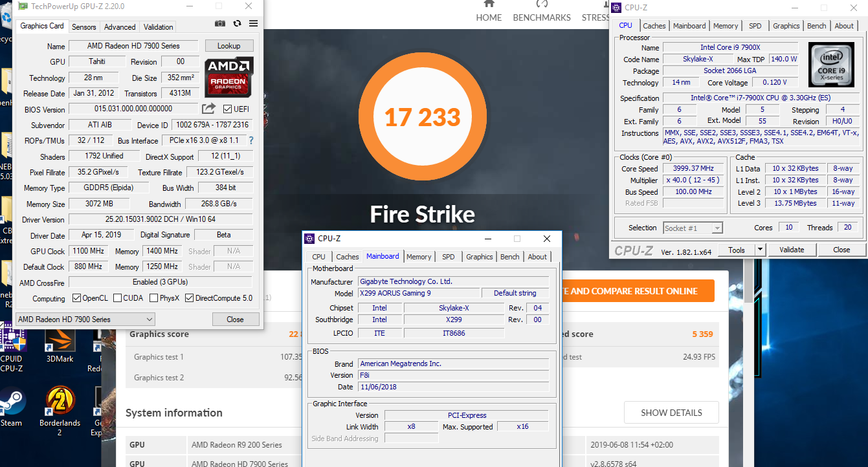The height and width of the screenshot is (467, 868).
Task: Open Mainboard tab in top-right CPU-Z window
Action: [x=689, y=26]
